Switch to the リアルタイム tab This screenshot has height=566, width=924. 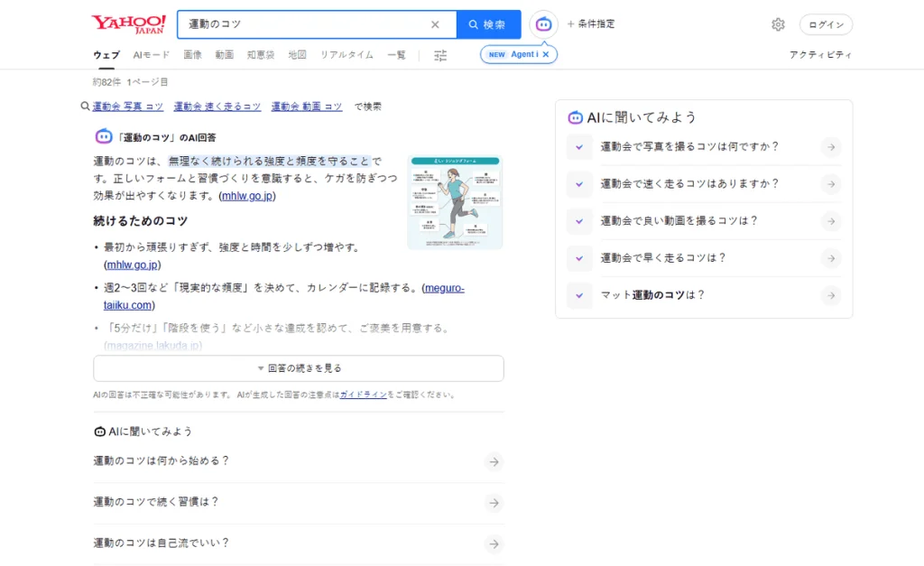point(346,55)
